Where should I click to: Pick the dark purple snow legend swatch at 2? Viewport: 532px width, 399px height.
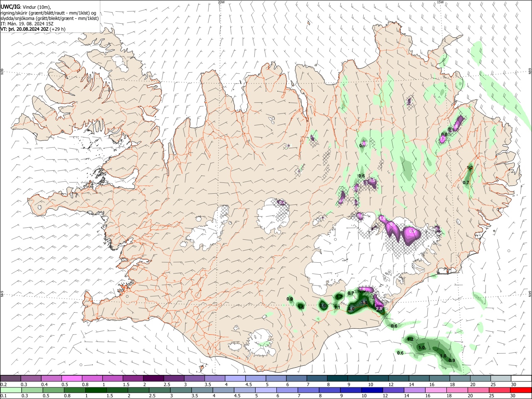tap(153, 378)
